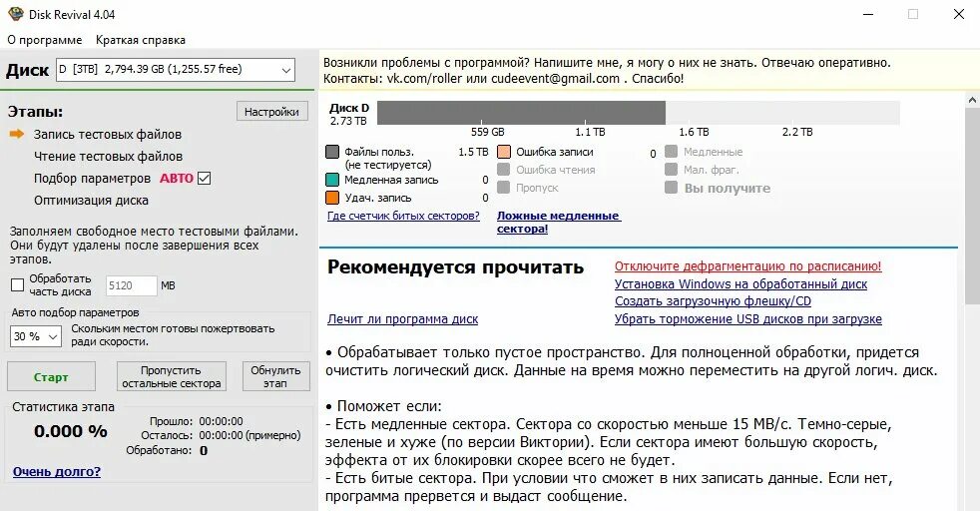Click the dark gray Файлы польз. color swatch

pyautogui.click(x=332, y=152)
